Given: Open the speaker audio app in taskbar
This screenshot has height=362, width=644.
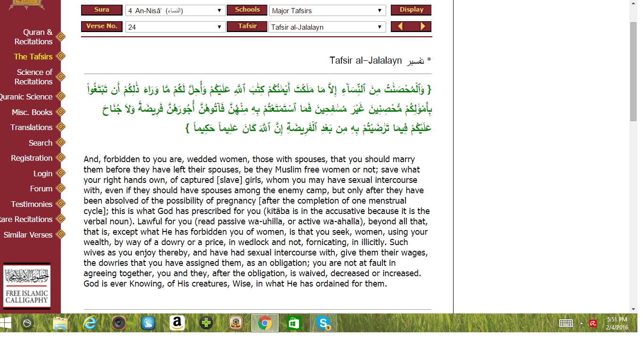Looking at the screenshot, I should (x=119, y=323).
